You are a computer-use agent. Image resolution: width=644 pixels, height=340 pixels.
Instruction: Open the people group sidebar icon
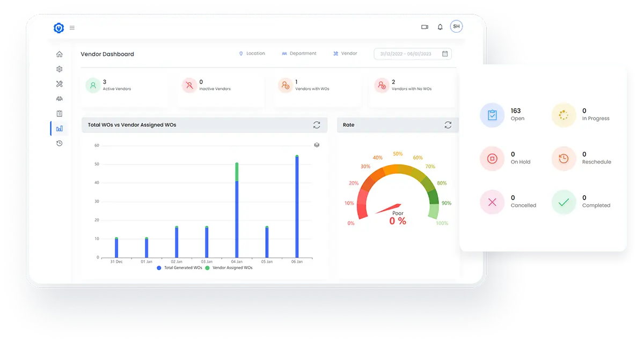pos(60,99)
